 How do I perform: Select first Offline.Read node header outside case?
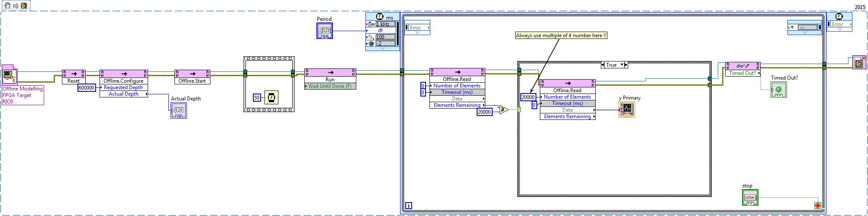point(457,72)
